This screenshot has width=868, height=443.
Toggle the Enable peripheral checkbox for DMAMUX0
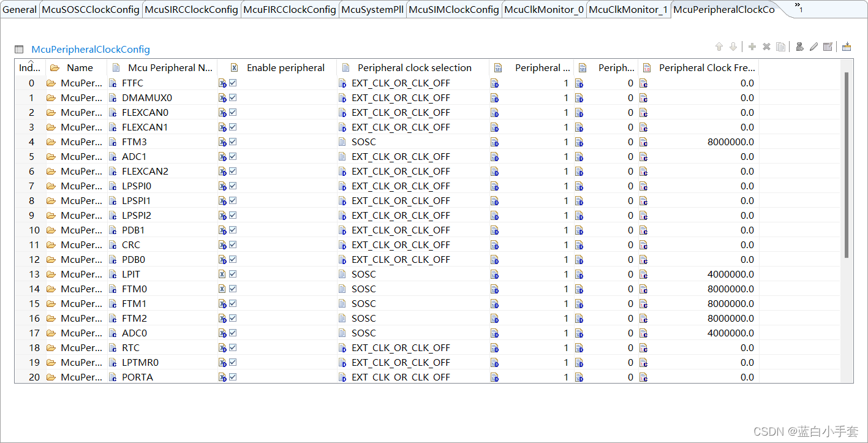233,97
